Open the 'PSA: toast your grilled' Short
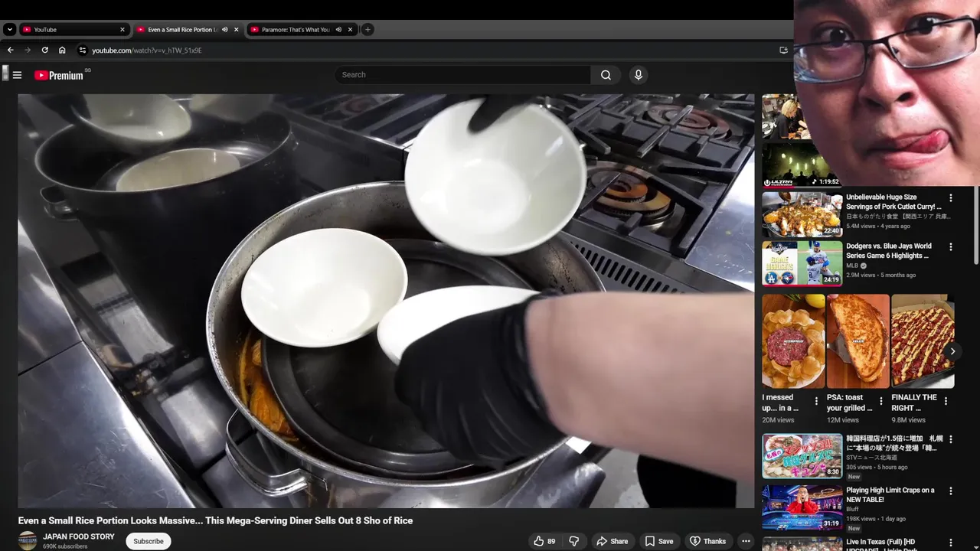Image resolution: width=980 pixels, height=551 pixels. coord(858,341)
